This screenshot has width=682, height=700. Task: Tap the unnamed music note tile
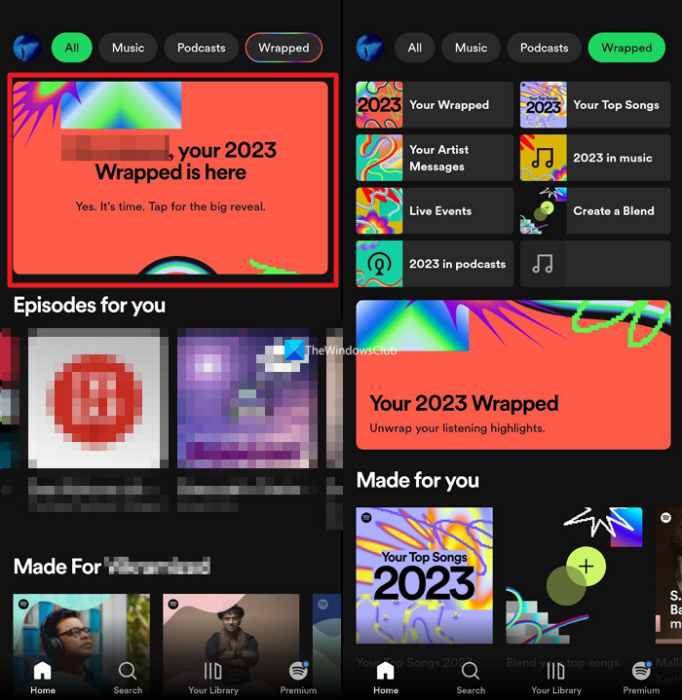[x=595, y=264]
